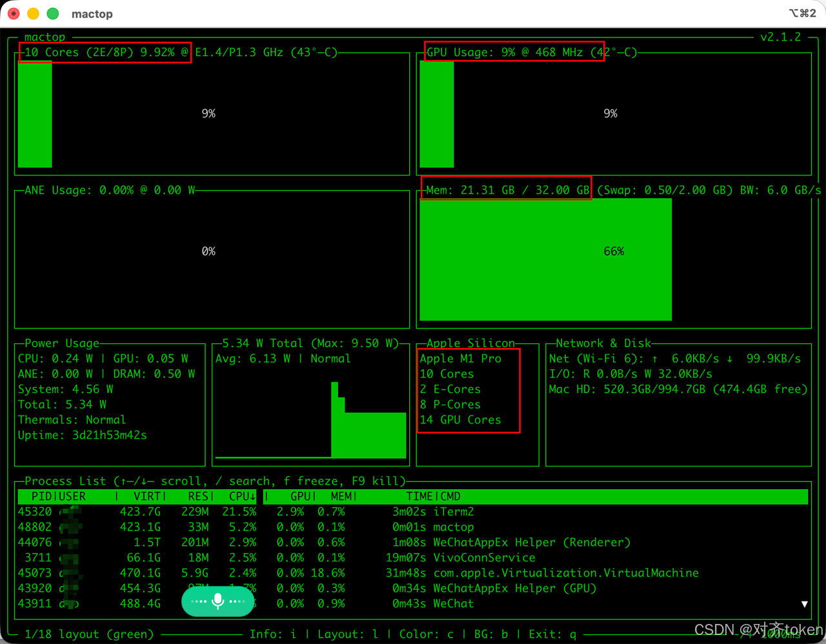This screenshot has height=644, width=826.
Task: Click the 'Total: 5.34 W' power line
Action: point(62,405)
